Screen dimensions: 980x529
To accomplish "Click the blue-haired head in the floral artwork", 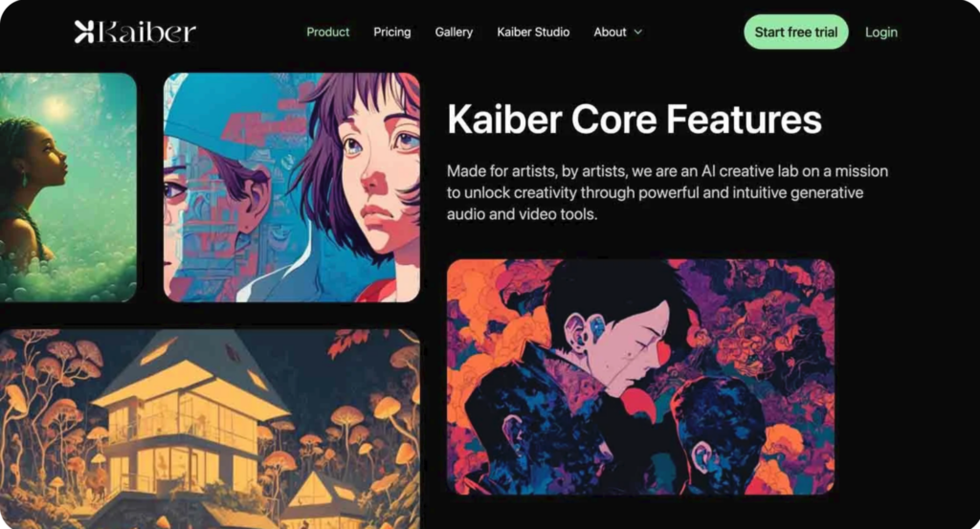I will pyautogui.click(x=719, y=430).
